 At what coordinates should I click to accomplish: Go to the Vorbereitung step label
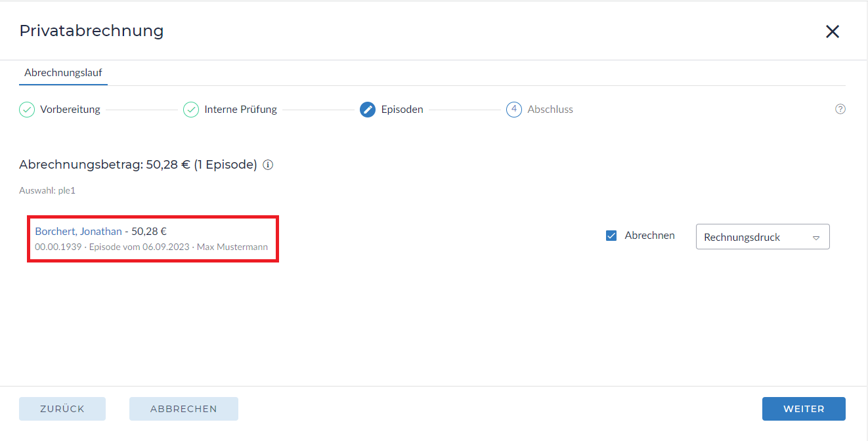tap(70, 110)
